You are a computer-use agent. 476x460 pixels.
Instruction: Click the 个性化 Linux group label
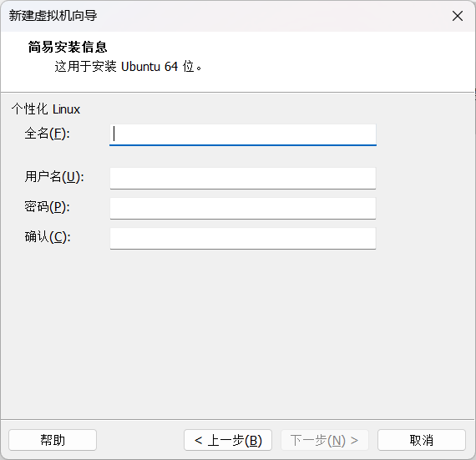click(46, 109)
